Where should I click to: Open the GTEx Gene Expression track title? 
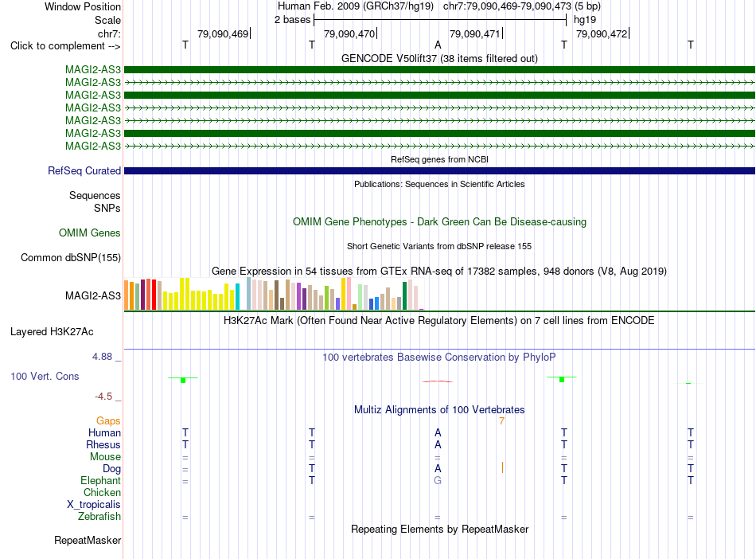point(439,271)
